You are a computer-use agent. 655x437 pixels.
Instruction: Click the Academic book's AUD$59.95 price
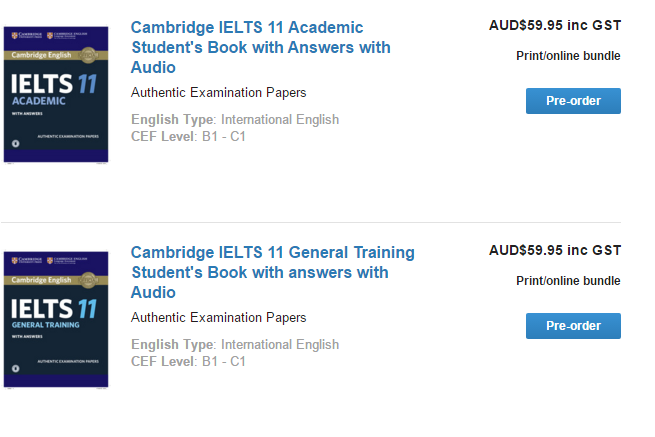tap(554, 26)
